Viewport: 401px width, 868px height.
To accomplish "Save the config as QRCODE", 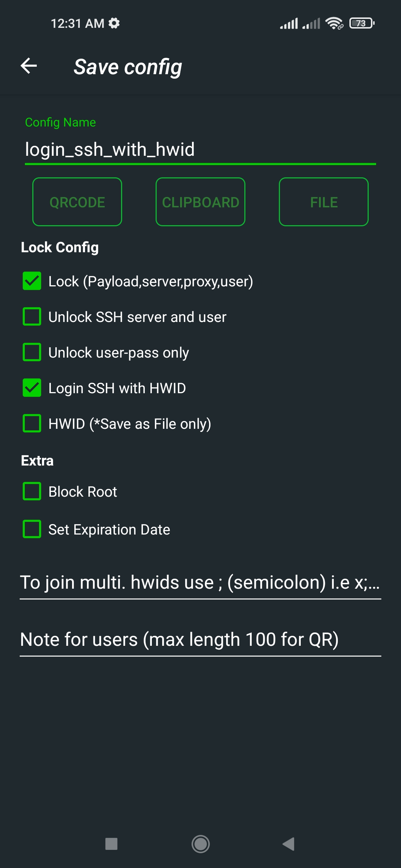I will pyautogui.click(x=77, y=202).
